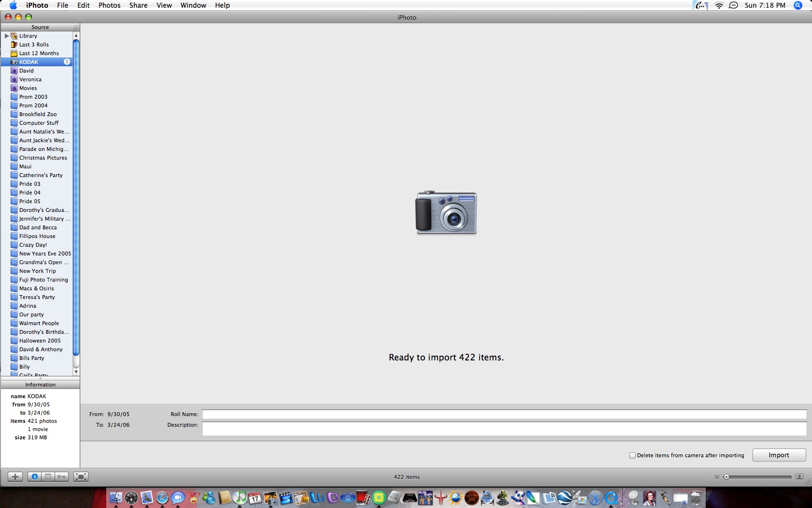812x508 pixels.
Task: Enable 'Delete items from camera after importing'
Action: pos(632,455)
